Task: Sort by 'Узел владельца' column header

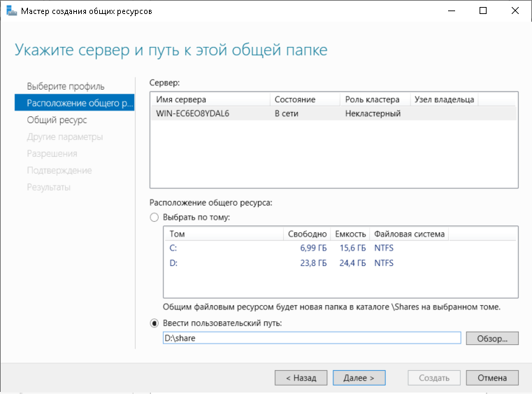Action: 444,99
